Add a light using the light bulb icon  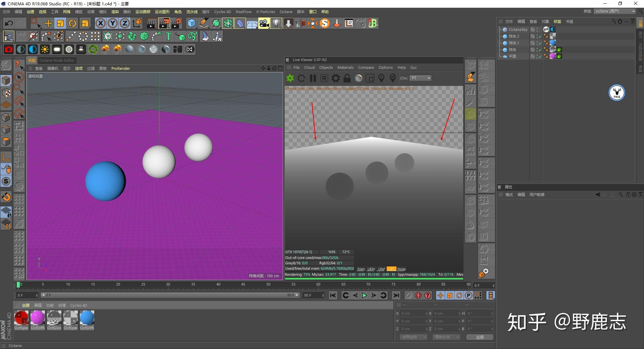coord(276,23)
